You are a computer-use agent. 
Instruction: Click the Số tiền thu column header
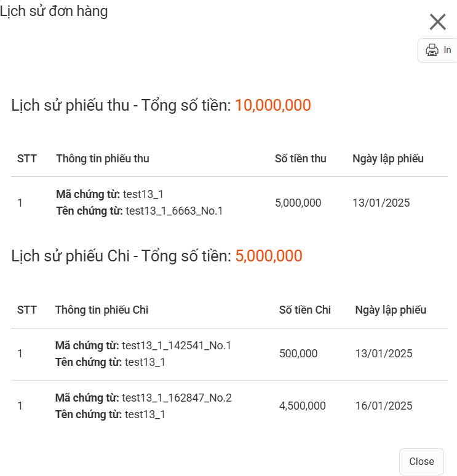point(300,159)
